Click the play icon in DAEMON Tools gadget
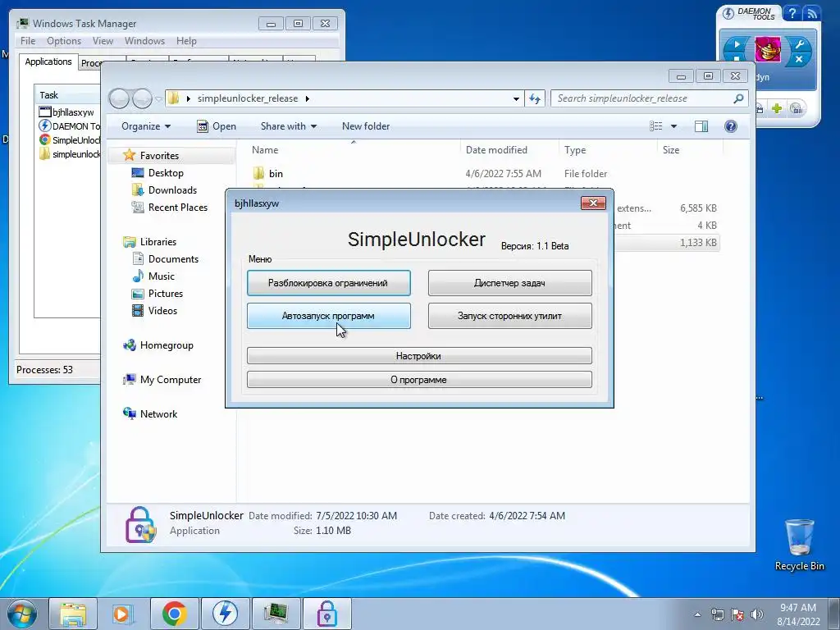The image size is (840, 630). (736, 44)
